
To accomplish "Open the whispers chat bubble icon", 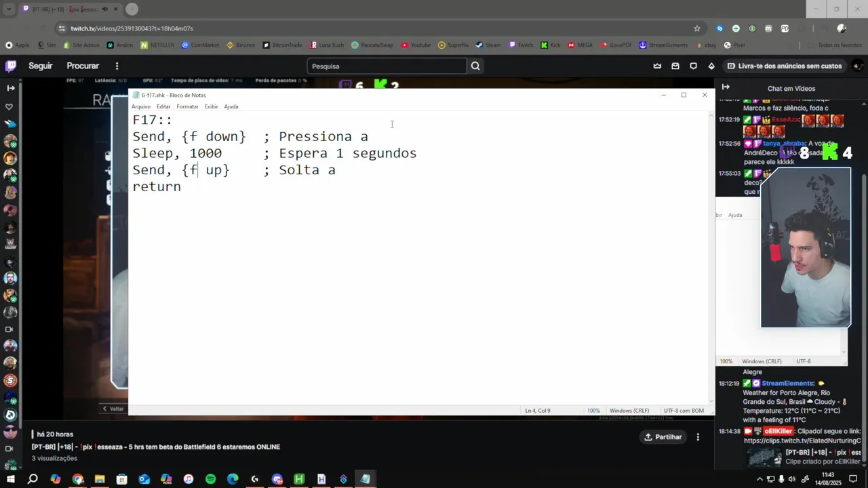I will 693,66.
